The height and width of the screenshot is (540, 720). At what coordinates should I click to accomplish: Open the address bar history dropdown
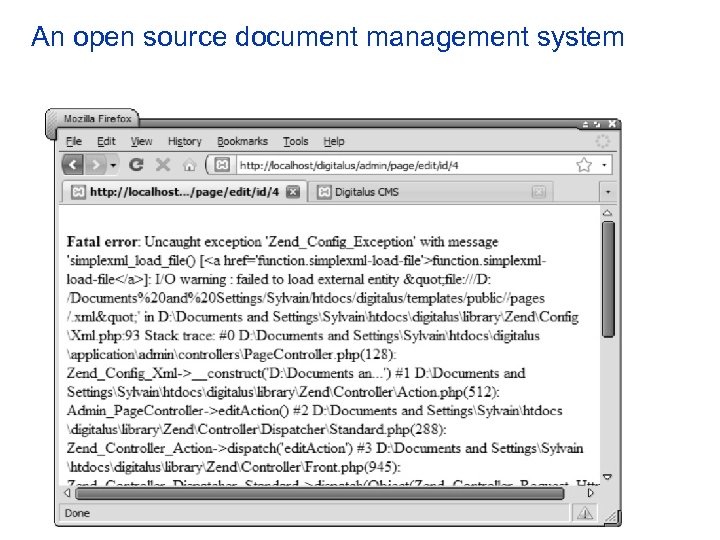[x=604, y=165]
